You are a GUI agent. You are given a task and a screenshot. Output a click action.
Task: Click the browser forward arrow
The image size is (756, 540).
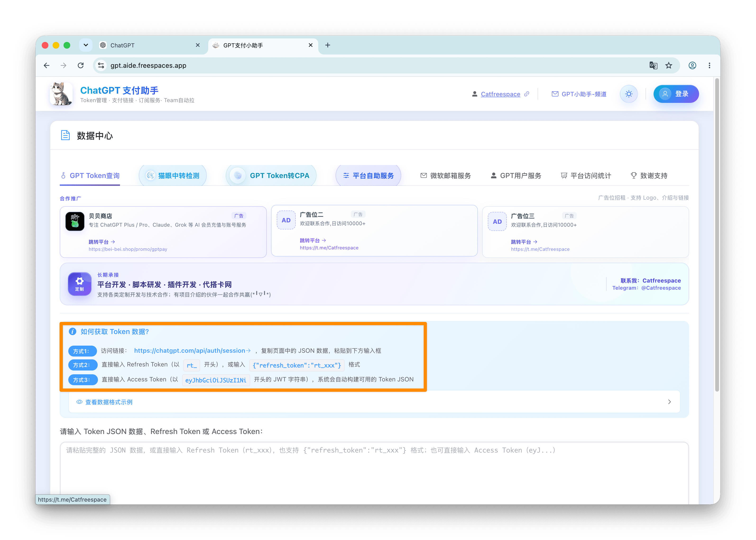[64, 65]
